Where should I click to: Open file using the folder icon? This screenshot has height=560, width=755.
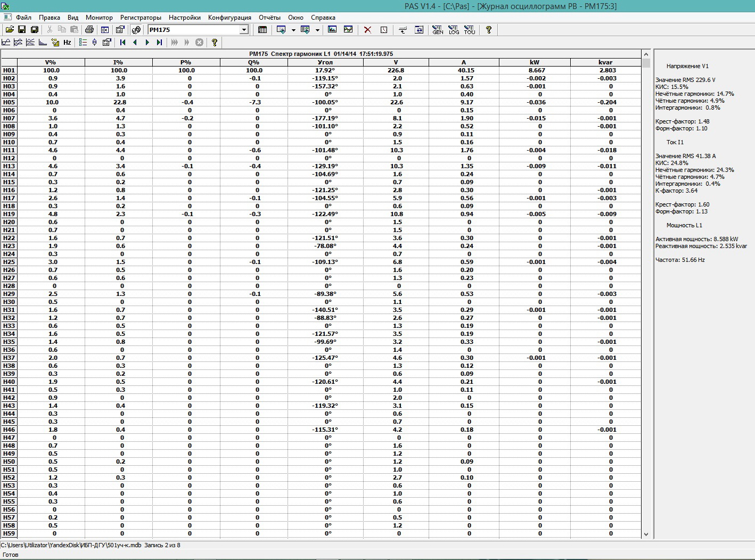[x=10, y=30]
